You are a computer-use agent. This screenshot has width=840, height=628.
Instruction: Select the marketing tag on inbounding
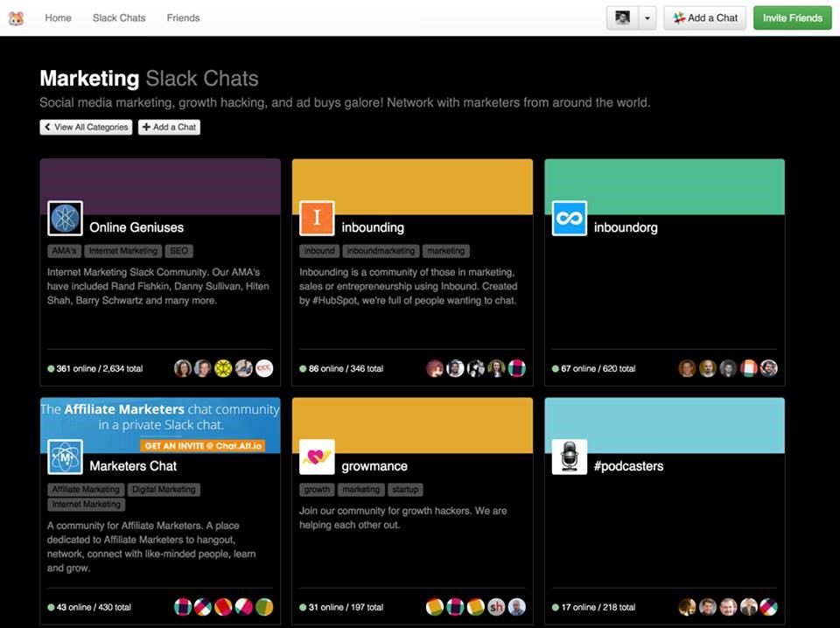point(445,251)
